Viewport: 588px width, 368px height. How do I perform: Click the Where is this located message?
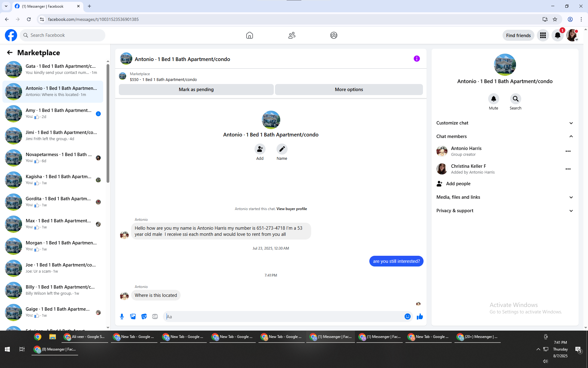[156, 295]
